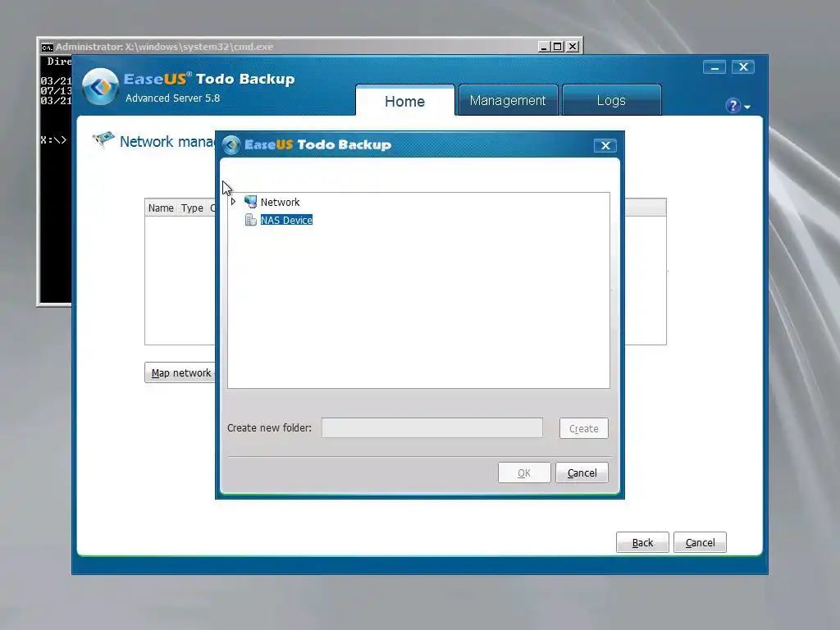The width and height of the screenshot is (840, 630).
Task: Open the help question mark icon
Action: [x=733, y=106]
